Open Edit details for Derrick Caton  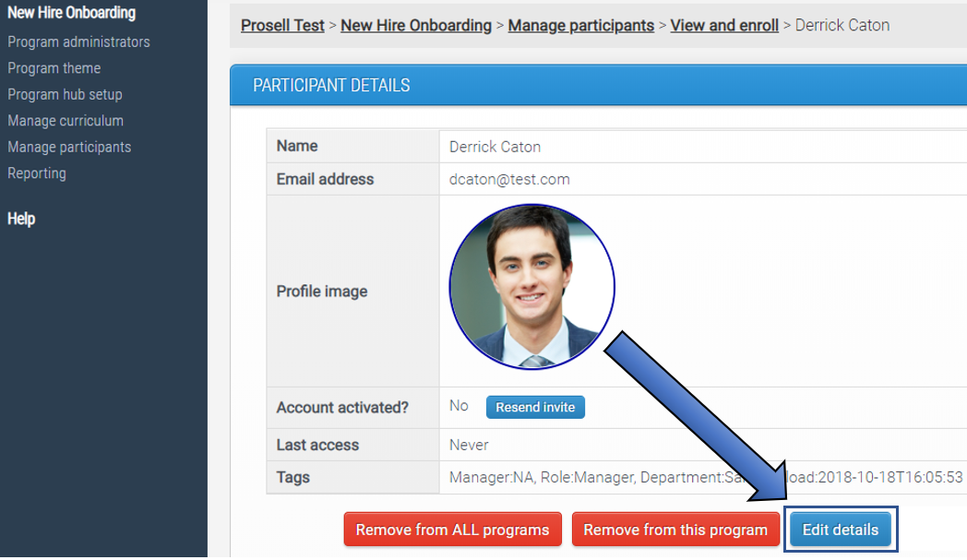[x=840, y=529]
